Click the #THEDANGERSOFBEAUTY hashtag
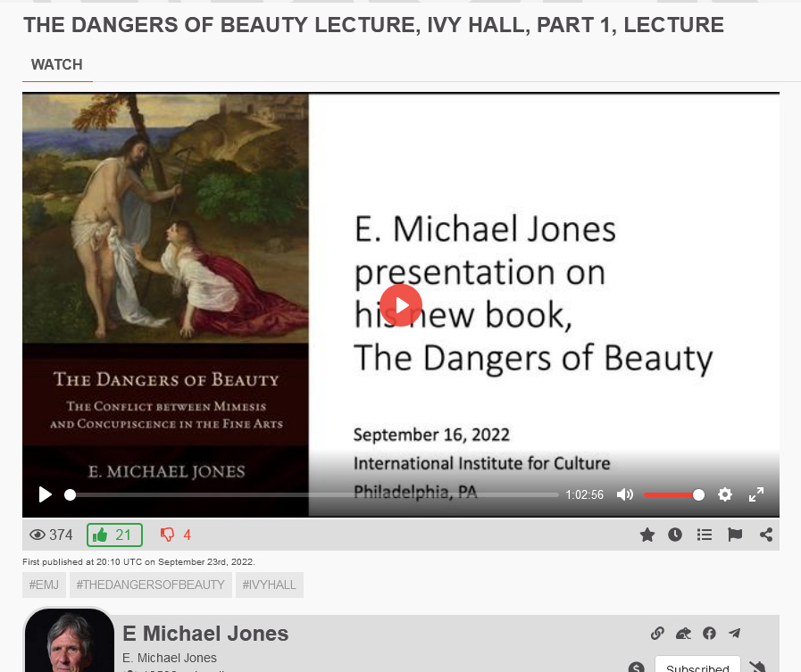Viewport: 801px width, 672px height. (x=151, y=585)
